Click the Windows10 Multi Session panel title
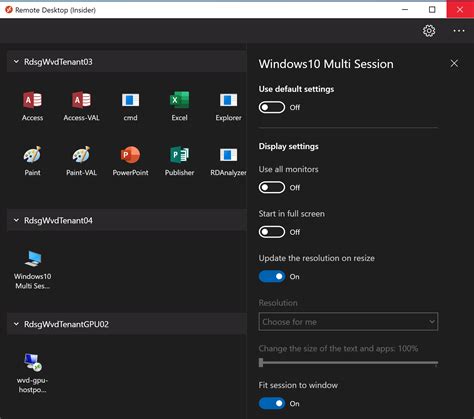Image resolution: width=474 pixels, height=419 pixels. point(326,64)
